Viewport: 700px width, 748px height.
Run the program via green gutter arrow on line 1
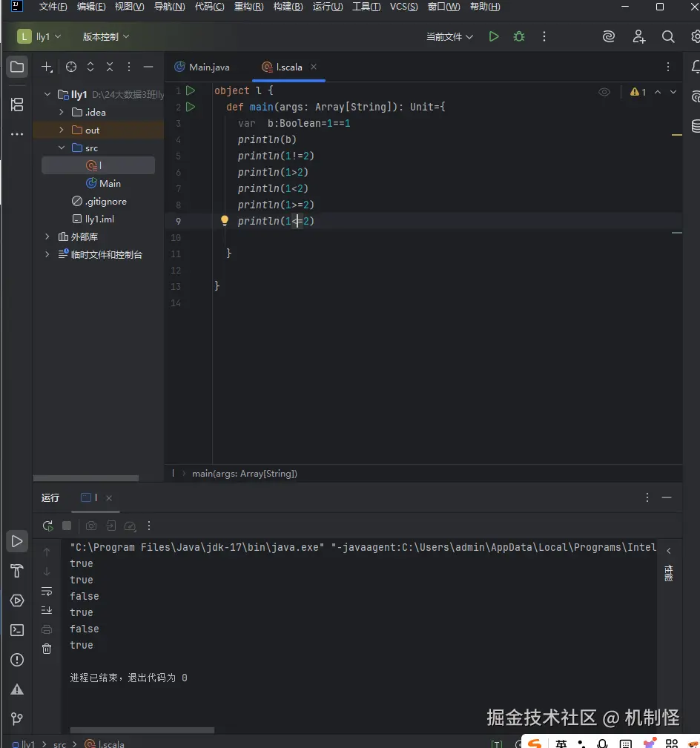pos(191,90)
